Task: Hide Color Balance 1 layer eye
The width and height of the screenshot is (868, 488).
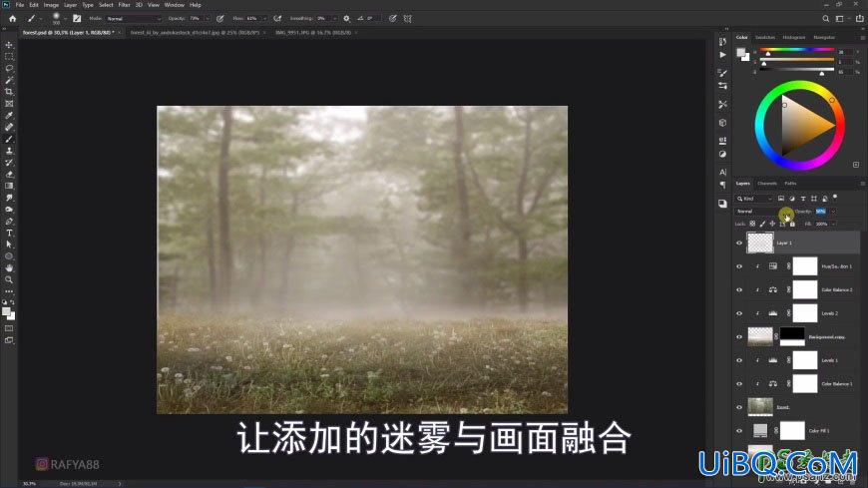Action: (x=739, y=383)
